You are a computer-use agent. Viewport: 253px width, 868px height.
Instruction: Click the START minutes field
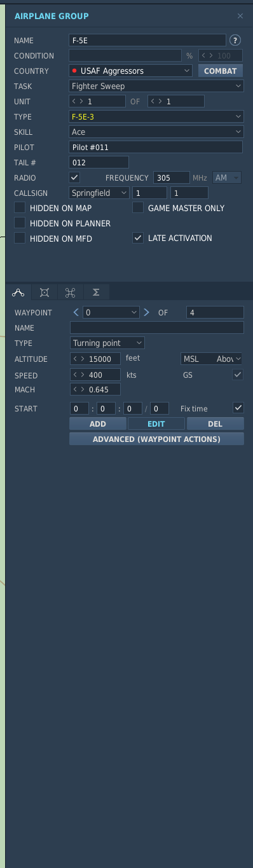pos(106,408)
